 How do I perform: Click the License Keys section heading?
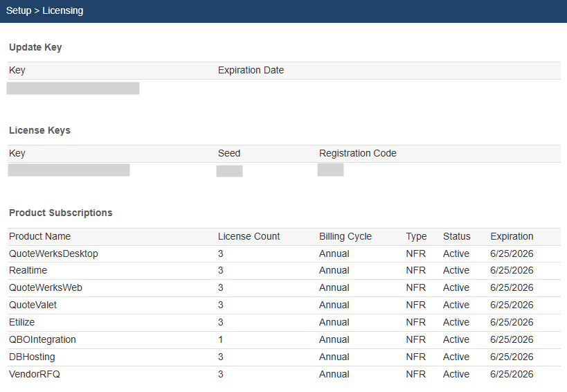39,130
